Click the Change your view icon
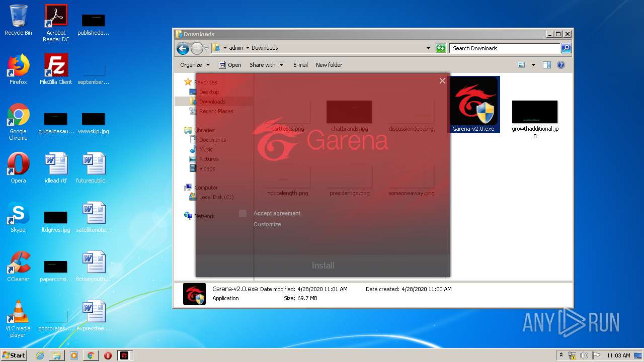This screenshot has height=362, width=644. 521,65
